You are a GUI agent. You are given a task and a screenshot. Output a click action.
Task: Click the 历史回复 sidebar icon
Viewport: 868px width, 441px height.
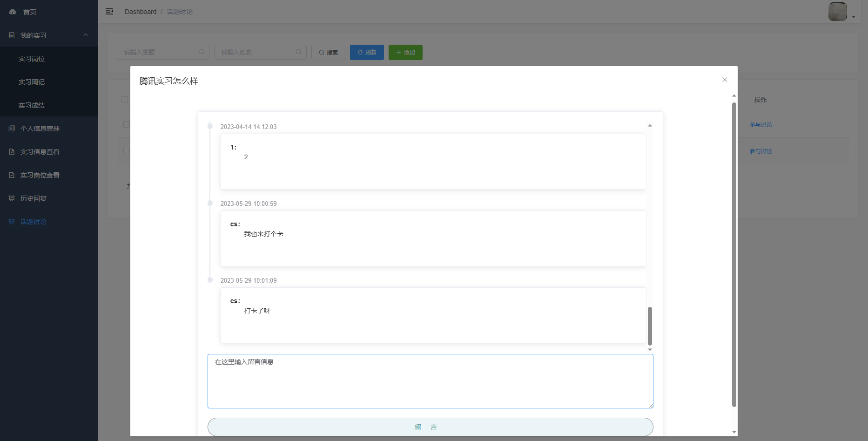(x=12, y=198)
